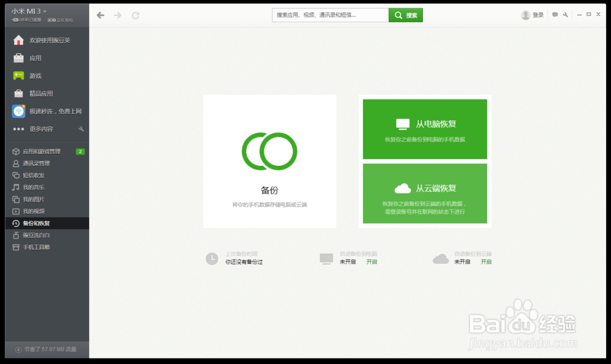Open the 游戏 games section
The width and height of the screenshot is (611, 364).
47,76
